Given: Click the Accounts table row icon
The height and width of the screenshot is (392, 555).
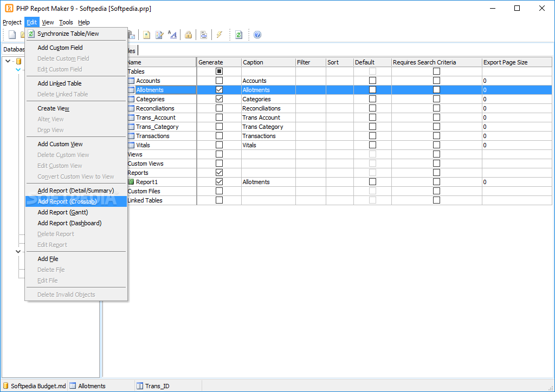Looking at the screenshot, I should click(x=131, y=81).
